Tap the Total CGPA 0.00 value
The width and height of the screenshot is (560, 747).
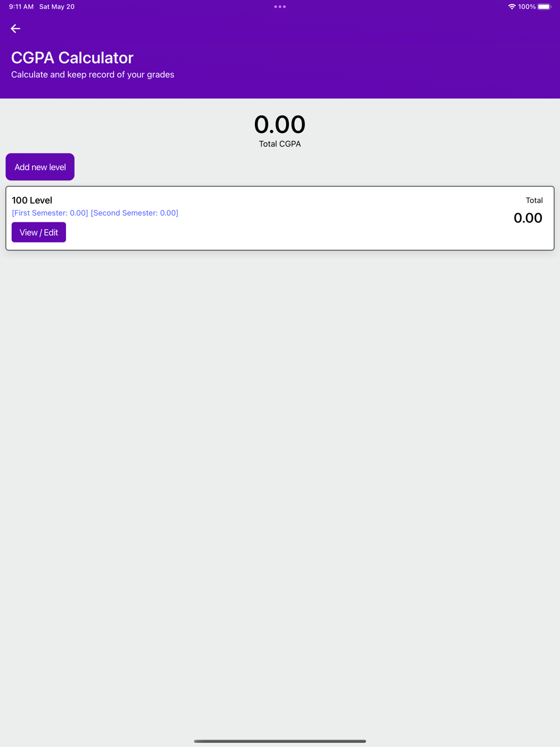pos(280,124)
